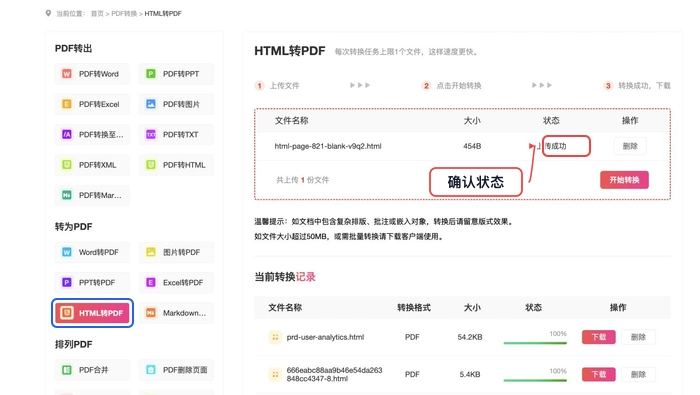This screenshot has height=395, width=700.
Task: Click HTML转PDF breadcrumb text
Action: tap(163, 14)
